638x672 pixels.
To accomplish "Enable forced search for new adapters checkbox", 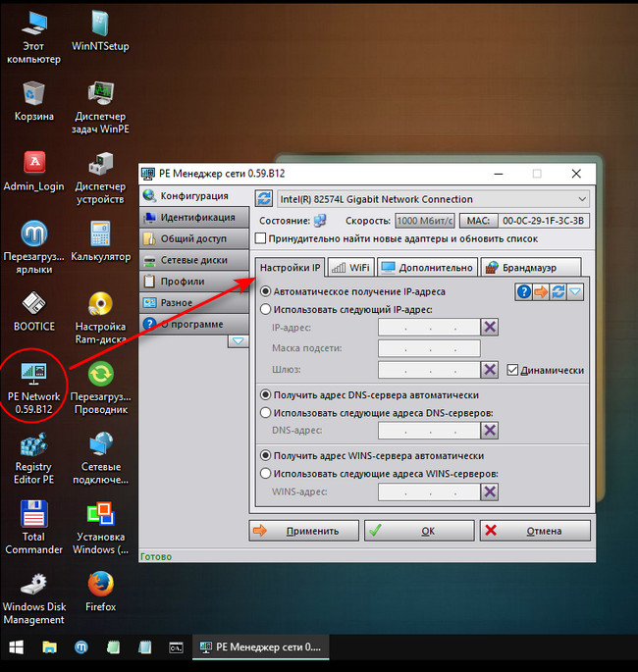I will [x=260, y=238].
